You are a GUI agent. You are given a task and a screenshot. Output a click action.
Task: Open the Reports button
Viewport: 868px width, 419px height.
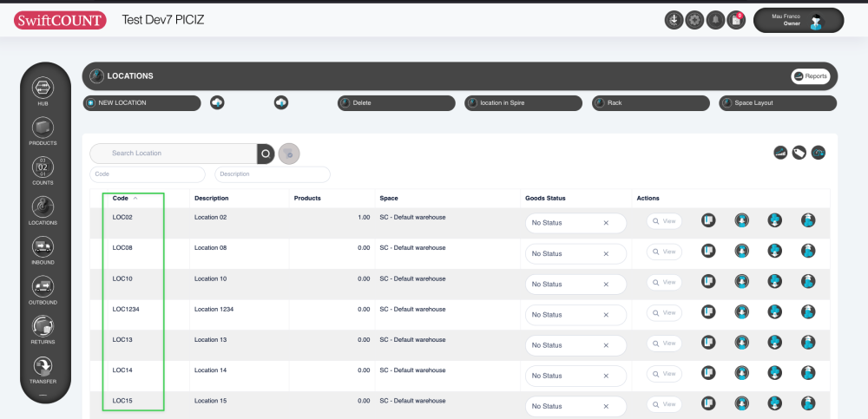point(811,76)
